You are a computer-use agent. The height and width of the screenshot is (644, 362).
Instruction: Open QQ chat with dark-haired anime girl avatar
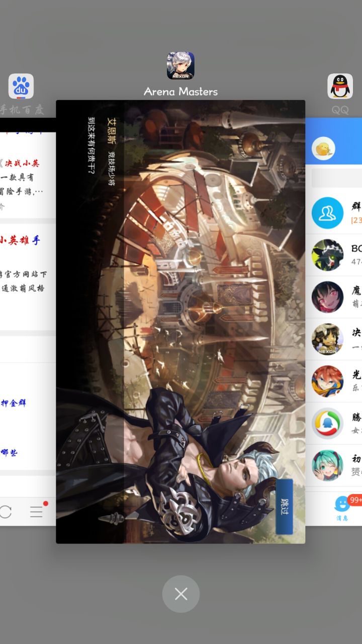point(327,297)
